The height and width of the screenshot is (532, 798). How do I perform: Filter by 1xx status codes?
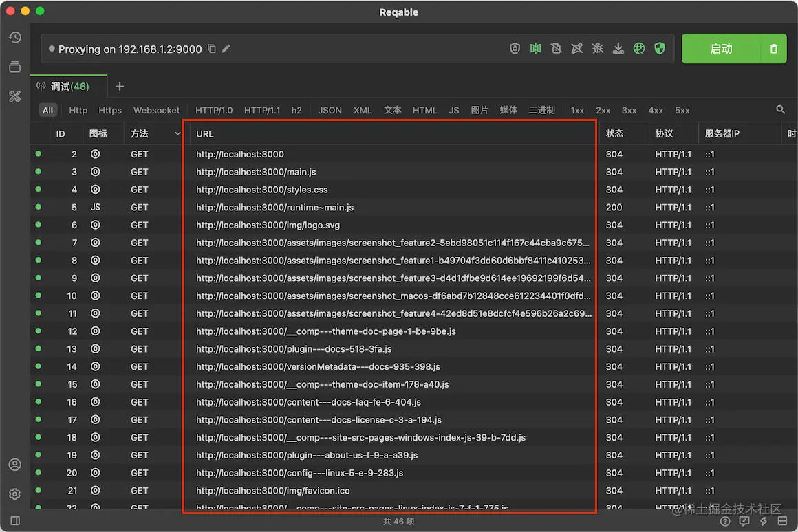pos(577,111)
